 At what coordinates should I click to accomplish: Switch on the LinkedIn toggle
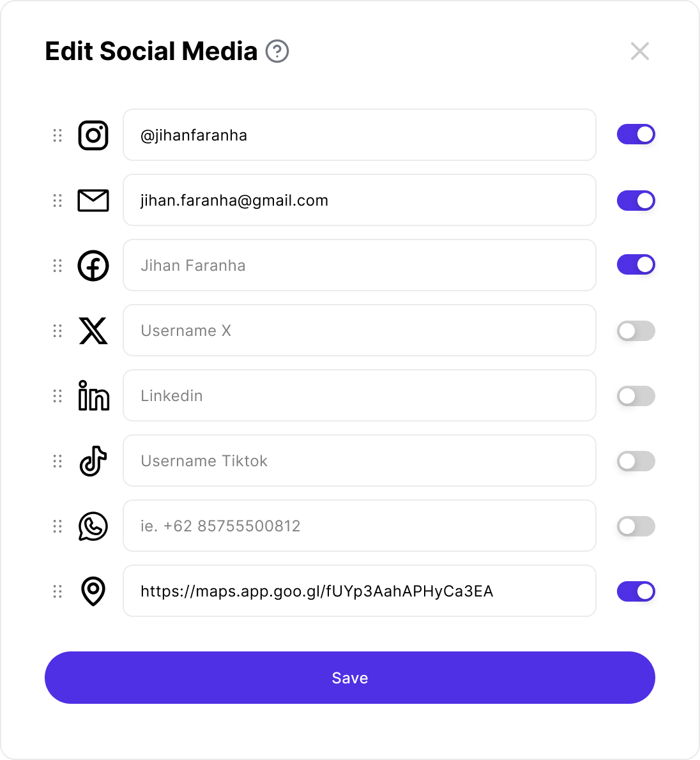coord(636,396)
